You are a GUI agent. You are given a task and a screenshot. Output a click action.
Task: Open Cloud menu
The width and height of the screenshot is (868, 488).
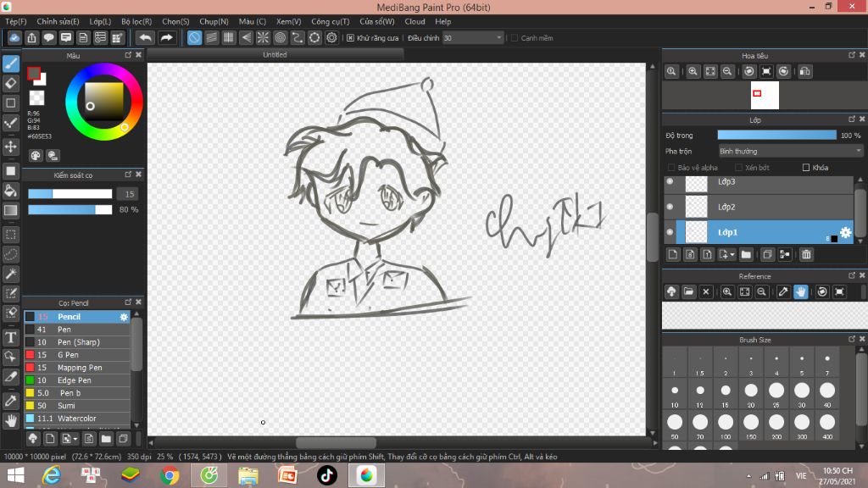[415, 21]
